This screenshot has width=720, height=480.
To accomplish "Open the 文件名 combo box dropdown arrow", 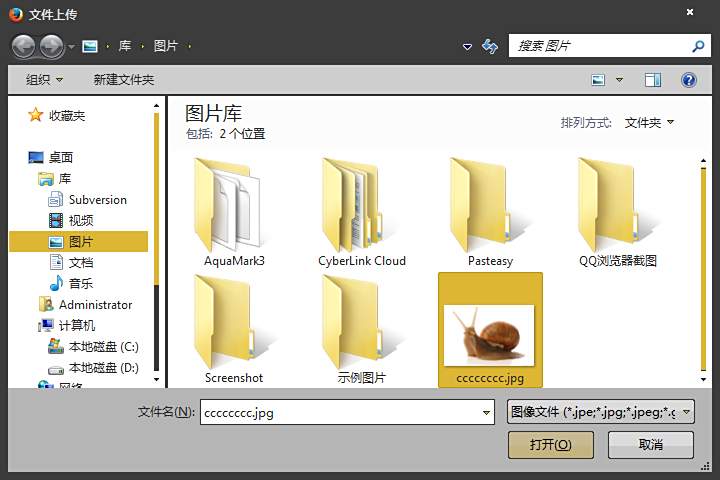I will coord(486,412).
